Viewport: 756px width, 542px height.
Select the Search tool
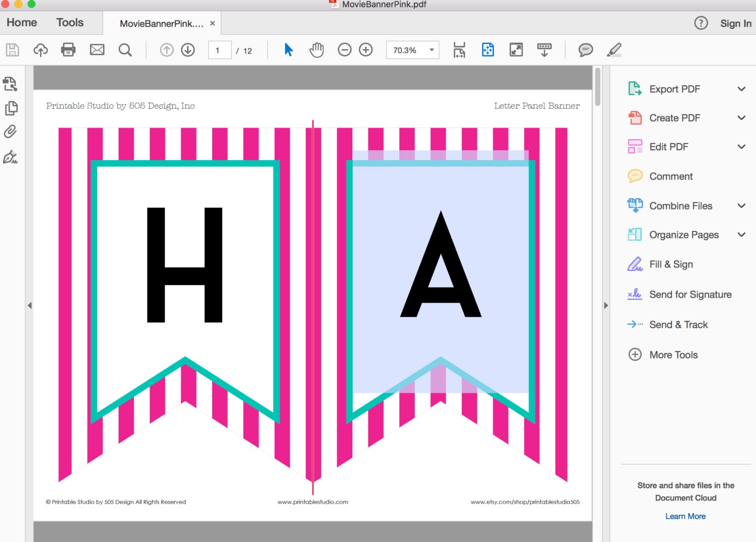coord(125,49)
